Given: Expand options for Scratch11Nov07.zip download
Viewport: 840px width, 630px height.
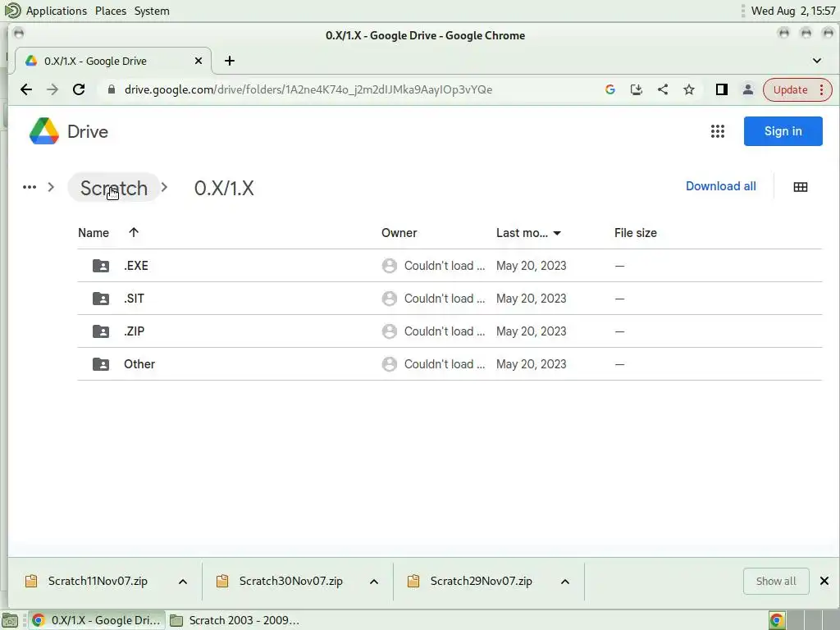Looking at the screenshot, I should coord(183,582).
